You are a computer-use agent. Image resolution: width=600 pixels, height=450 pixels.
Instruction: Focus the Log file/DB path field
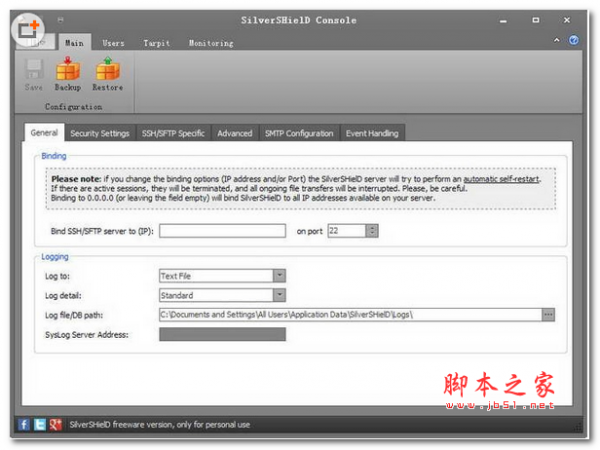click(351, 315)
